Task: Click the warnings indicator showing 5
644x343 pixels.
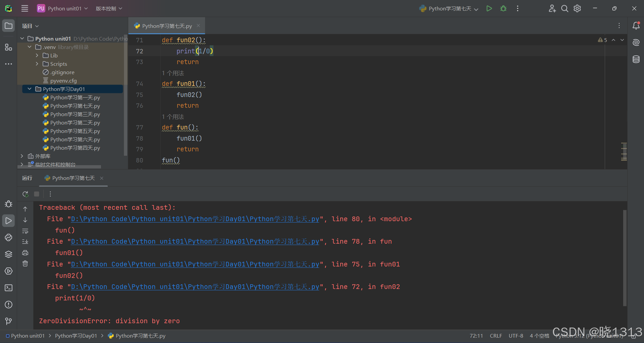Action: (x=602, y=40)
